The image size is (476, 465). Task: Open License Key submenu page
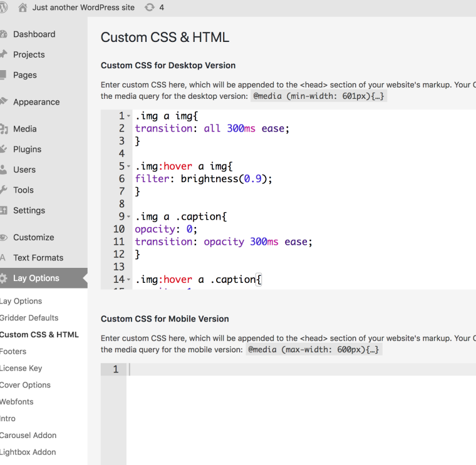21,369
